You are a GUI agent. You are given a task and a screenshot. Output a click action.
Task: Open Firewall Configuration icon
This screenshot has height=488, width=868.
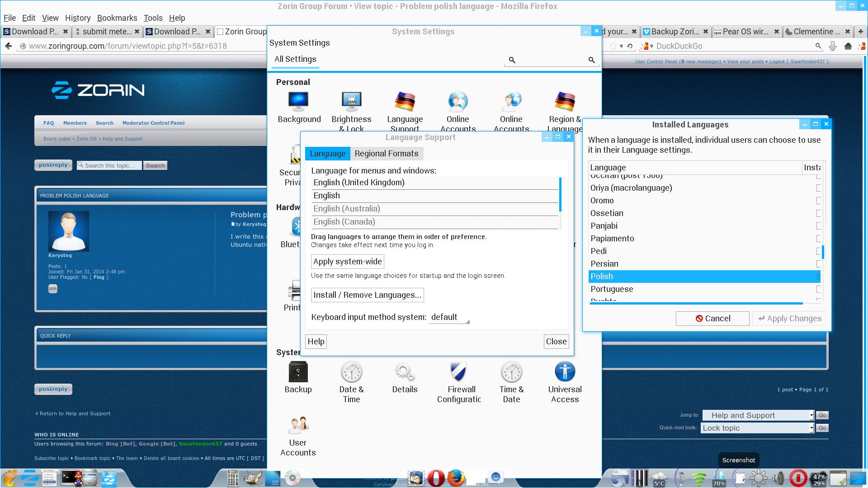(458, 372)
